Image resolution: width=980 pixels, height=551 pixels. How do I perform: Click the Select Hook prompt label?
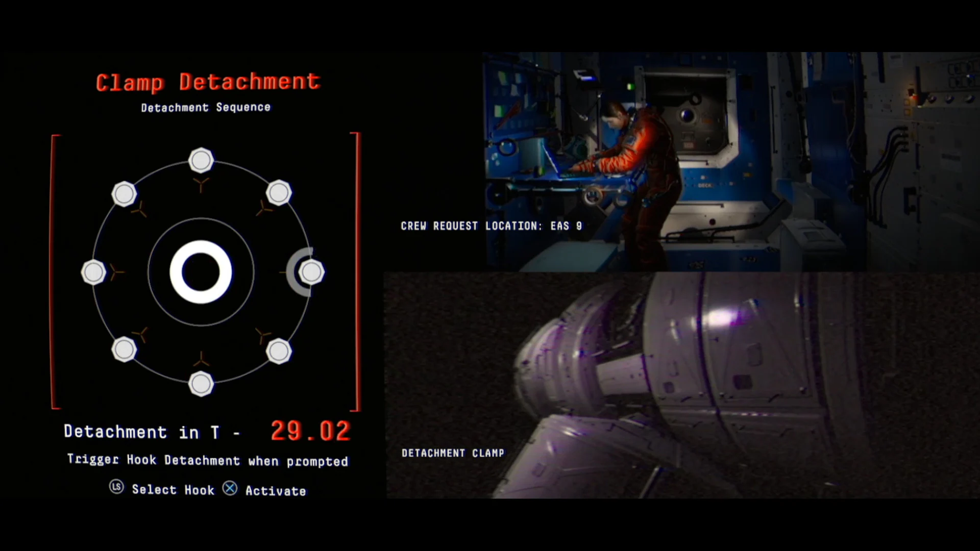point(173,490)
